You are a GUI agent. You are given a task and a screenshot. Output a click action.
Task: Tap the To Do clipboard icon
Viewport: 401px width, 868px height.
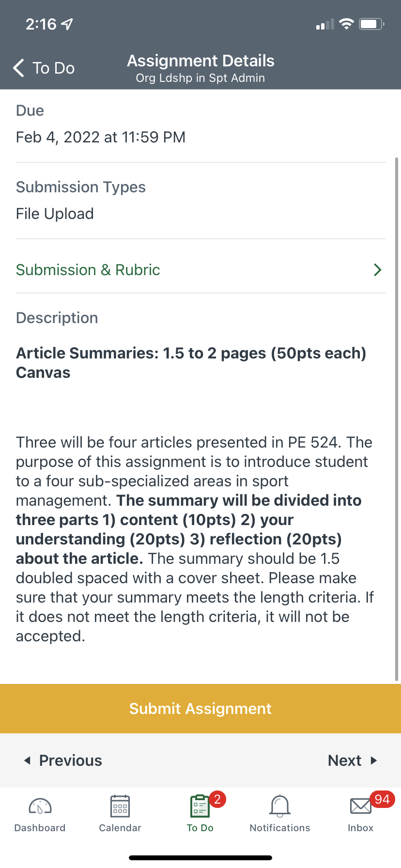[200, 806]
